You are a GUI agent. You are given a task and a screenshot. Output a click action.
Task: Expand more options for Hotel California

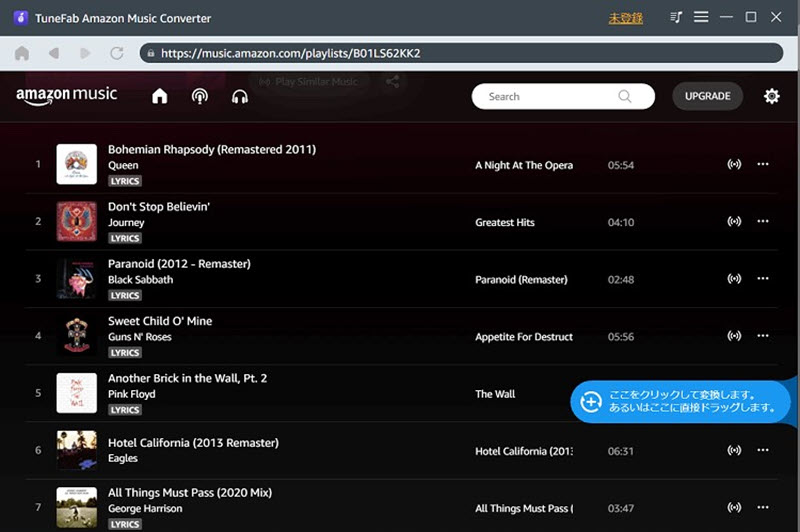[763, 450]
